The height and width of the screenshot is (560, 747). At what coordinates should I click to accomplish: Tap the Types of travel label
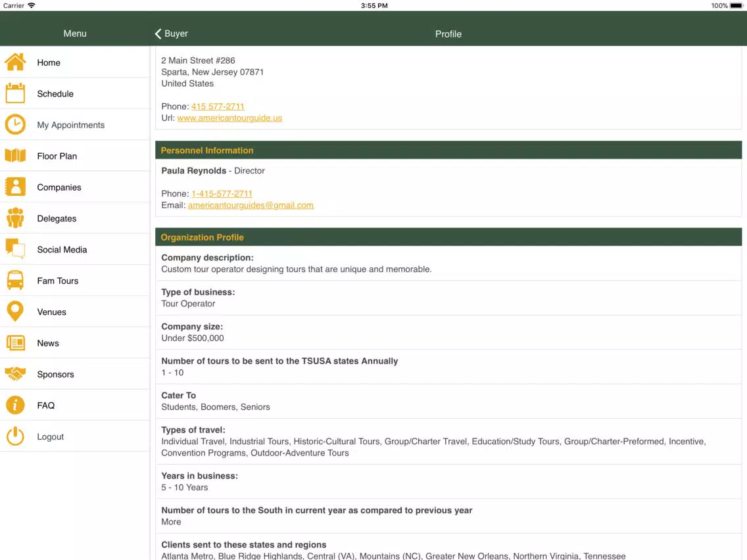pyautogui.click(x=193, y=429)
